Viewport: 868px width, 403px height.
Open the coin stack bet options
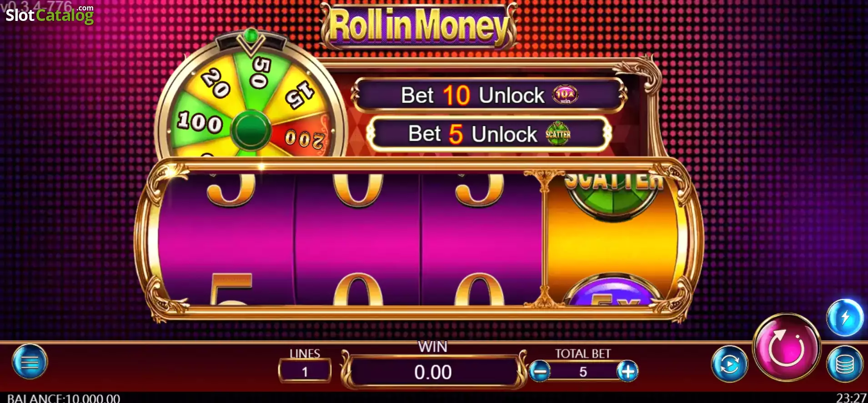tap(845, 364)
